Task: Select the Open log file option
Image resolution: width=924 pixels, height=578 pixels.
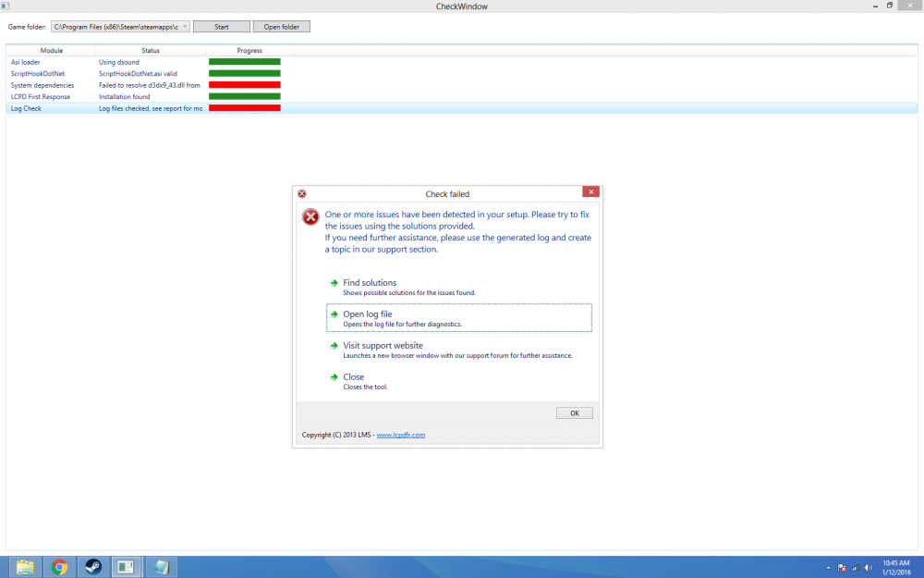Action: [x=459, y=318]
